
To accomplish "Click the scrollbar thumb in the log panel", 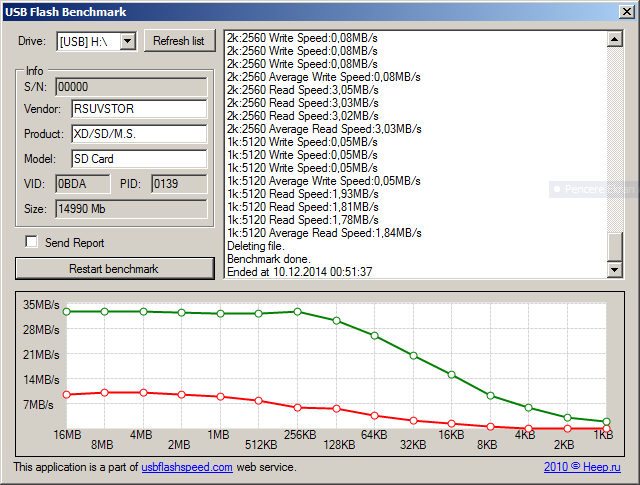I will [x=615, y=246].
